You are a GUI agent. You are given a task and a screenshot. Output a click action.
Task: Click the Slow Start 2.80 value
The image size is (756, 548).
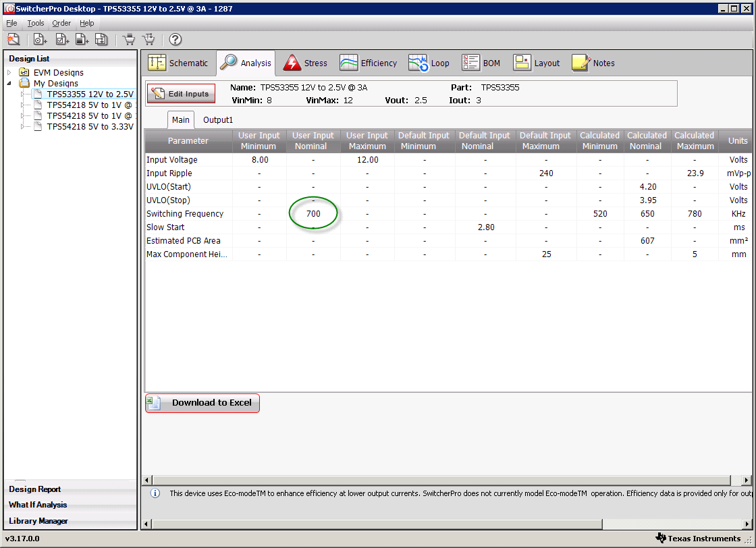tap(485, 227)
